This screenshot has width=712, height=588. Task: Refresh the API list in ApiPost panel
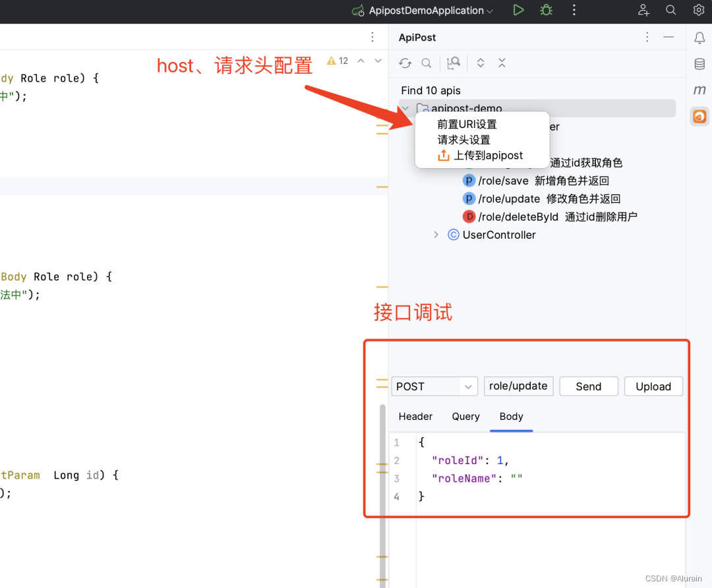tap(405, 63)
